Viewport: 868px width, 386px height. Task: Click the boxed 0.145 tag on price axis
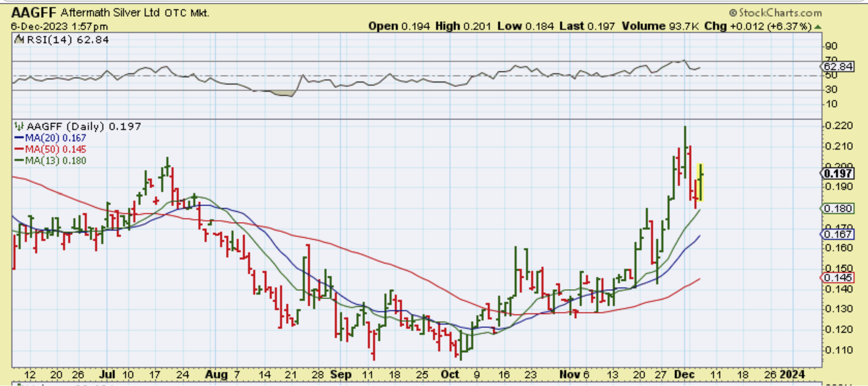tap(838, 278)
